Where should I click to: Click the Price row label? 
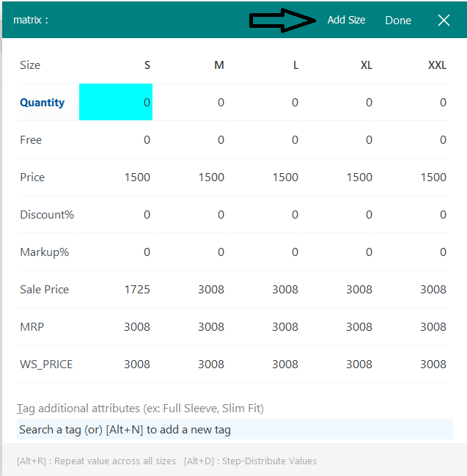32,177
